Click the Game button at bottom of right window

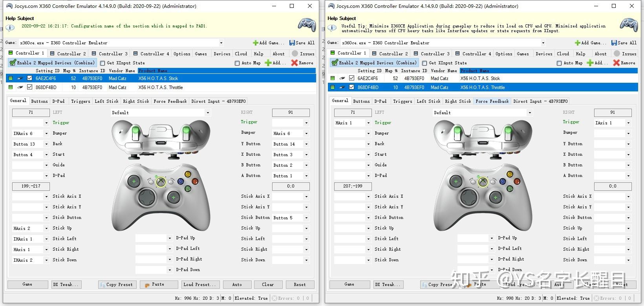349,284
